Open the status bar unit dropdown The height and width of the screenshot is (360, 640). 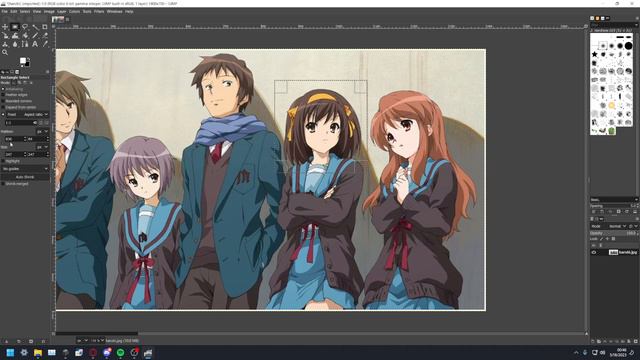click(x=82, y=340)
